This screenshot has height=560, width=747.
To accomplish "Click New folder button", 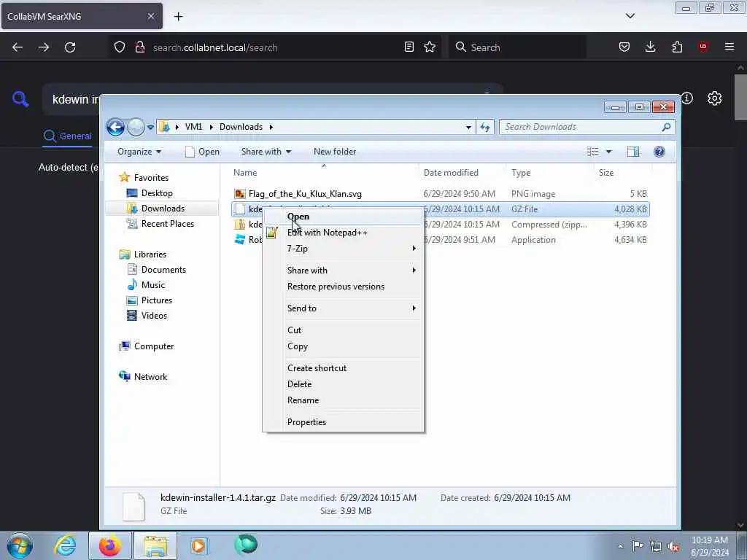I will tap(334, 152).
